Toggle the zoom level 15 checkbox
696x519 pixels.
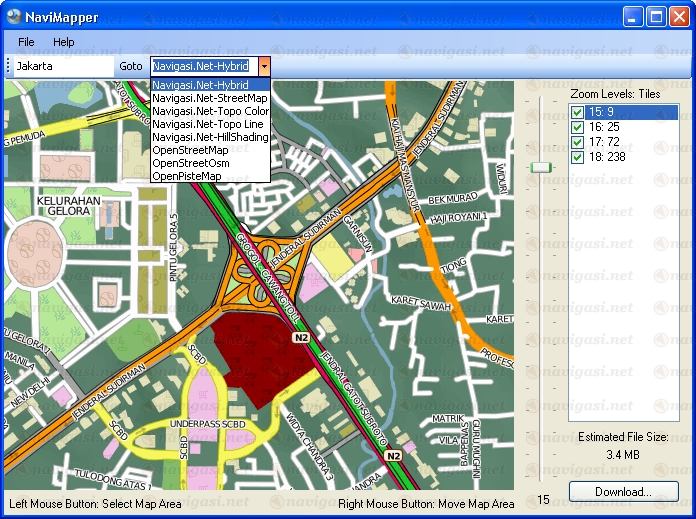577,112
